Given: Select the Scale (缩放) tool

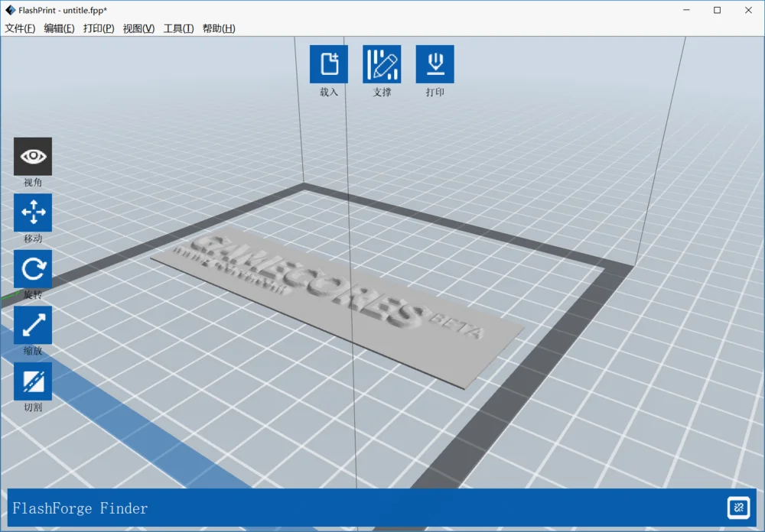Looking at the screenshot, I should (33, 326).
